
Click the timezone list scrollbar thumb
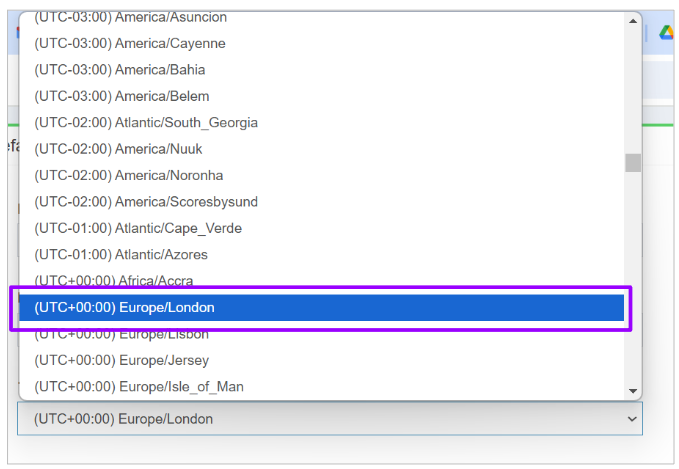pyautogui.click(x=633, y=163)
